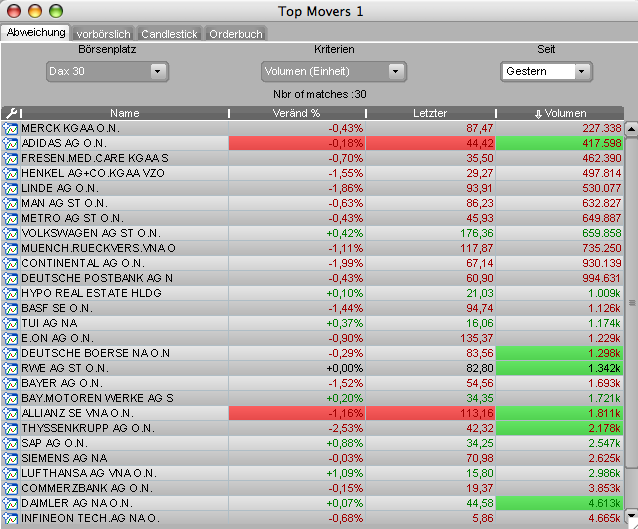
Task: Open the Dax 30 Börsenplatz dropdown
Action: [x=107, y=72]
